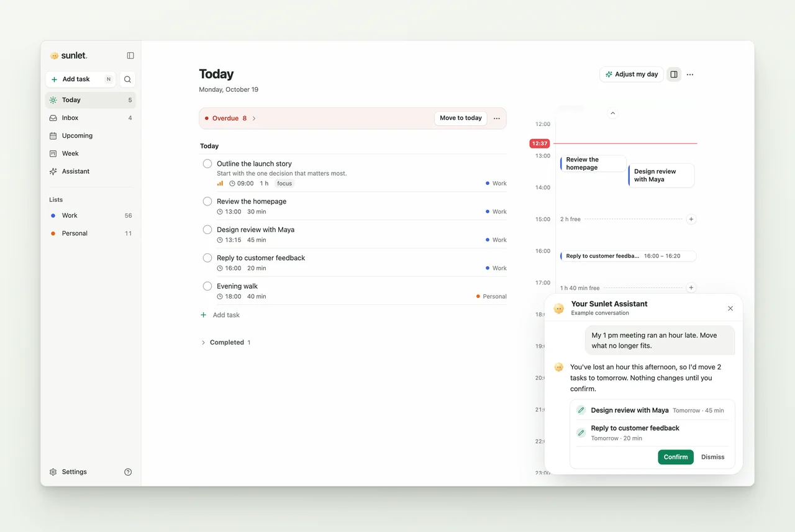Switch to the Week view
Viewport: 795px width, 532px height.
pyautogui.click(x=91, y=153)
